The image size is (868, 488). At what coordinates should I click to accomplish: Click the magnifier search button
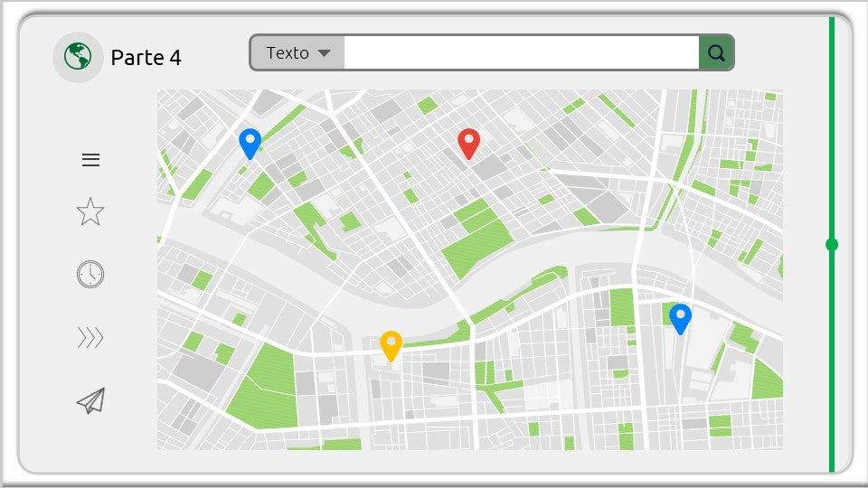(x=716, y=53)
